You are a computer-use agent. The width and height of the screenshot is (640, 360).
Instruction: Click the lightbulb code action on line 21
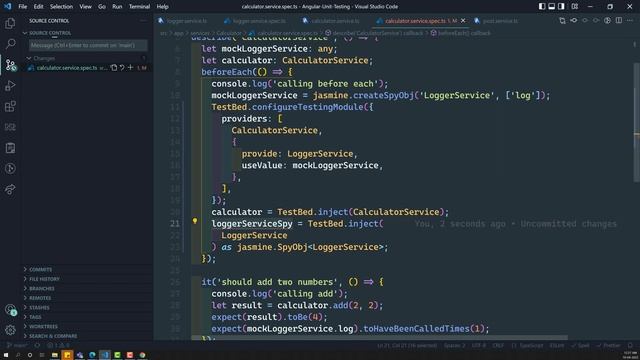[195, 221]
